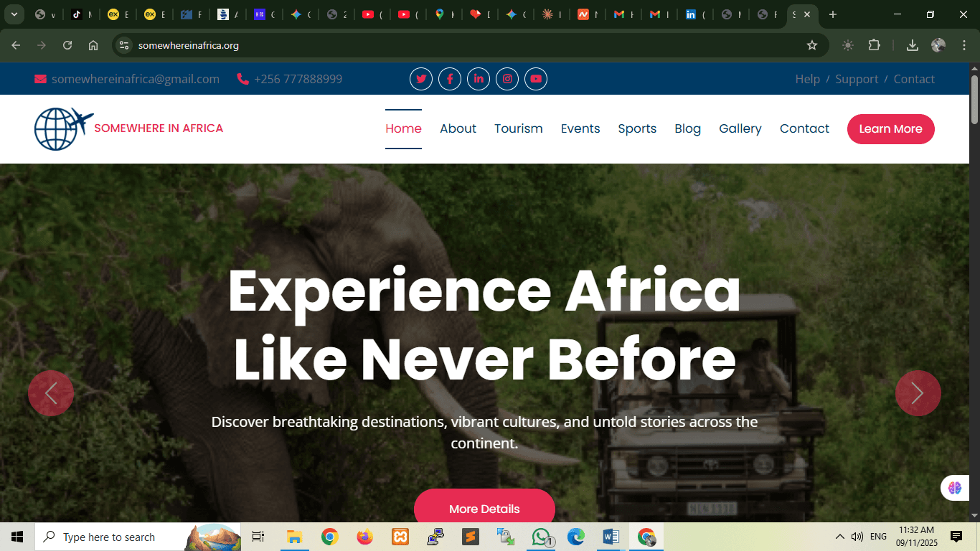Click the More Details button on the slide
This screenshot has width=980, height=551.
tap(484, 508)
